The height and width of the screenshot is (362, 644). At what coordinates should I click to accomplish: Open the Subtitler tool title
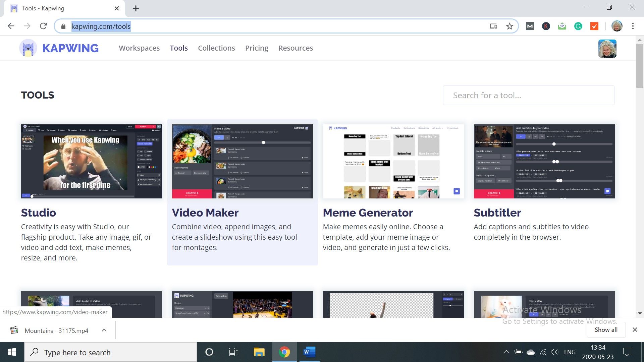(x=497, y=213)
